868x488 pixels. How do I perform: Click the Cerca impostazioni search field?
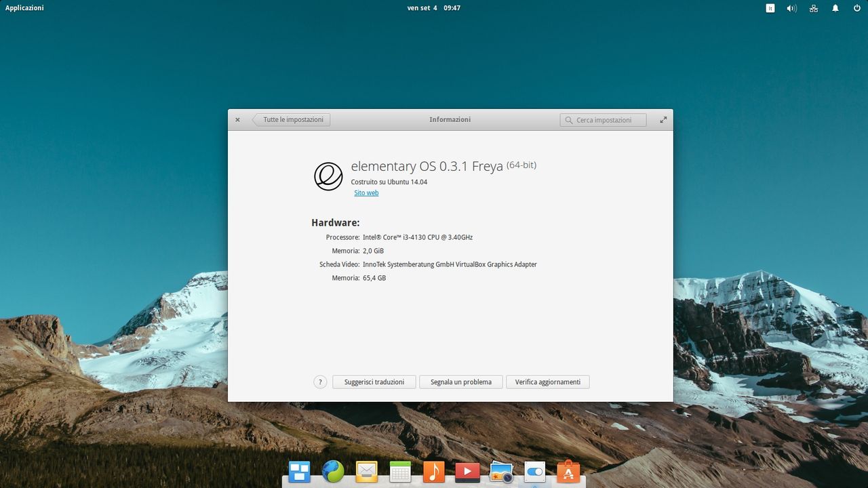604,120
